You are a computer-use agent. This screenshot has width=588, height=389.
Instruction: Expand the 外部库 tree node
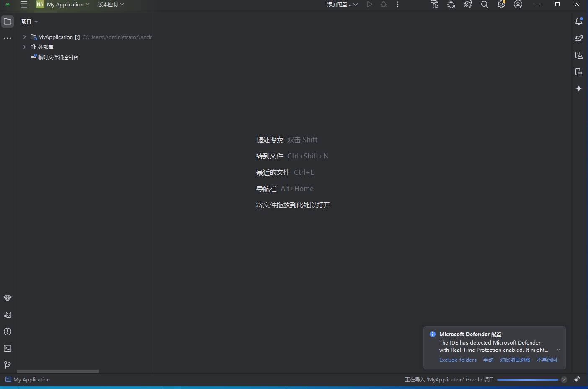pos(24,47)
